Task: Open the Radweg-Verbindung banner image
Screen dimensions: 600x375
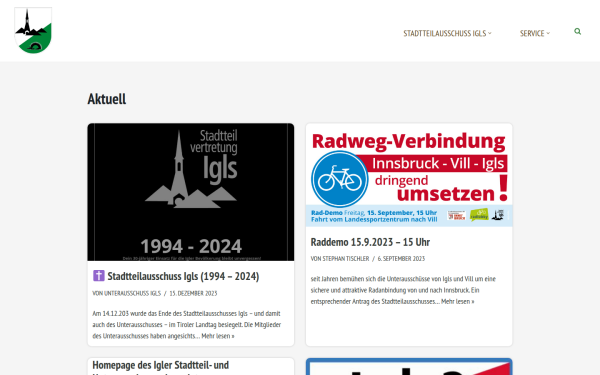Action: pyautogui.click(x=409, y=175)
